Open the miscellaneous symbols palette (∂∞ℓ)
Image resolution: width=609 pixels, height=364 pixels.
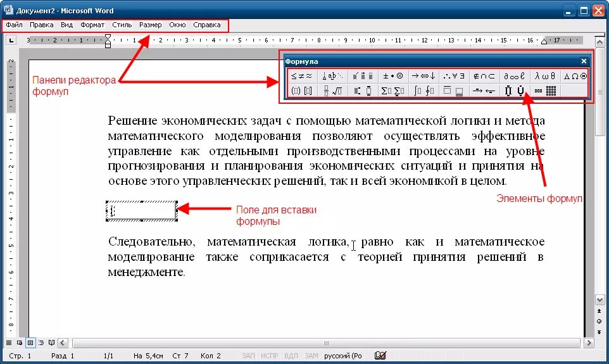(x=514, y=76)
